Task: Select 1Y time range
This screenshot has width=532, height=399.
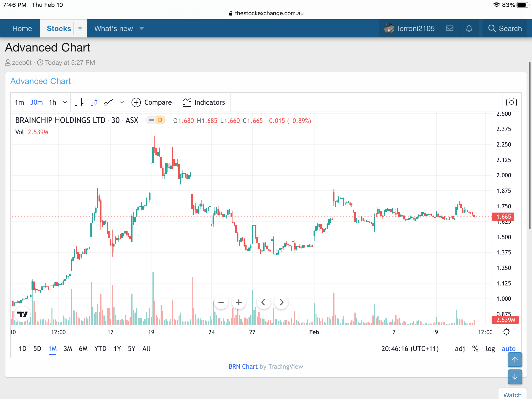Action: pos(117,349)
